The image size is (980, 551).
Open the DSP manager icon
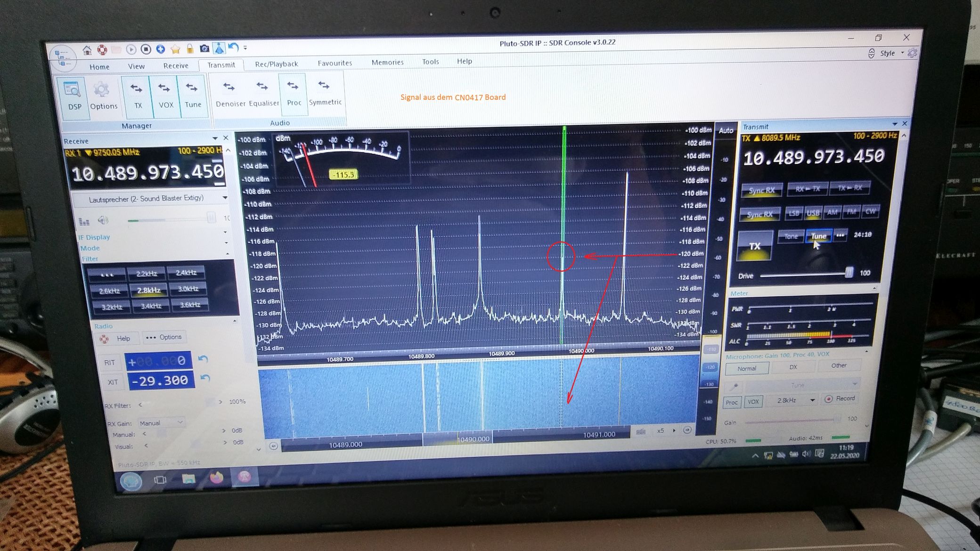pyautogui.click(x=73, y=96)
